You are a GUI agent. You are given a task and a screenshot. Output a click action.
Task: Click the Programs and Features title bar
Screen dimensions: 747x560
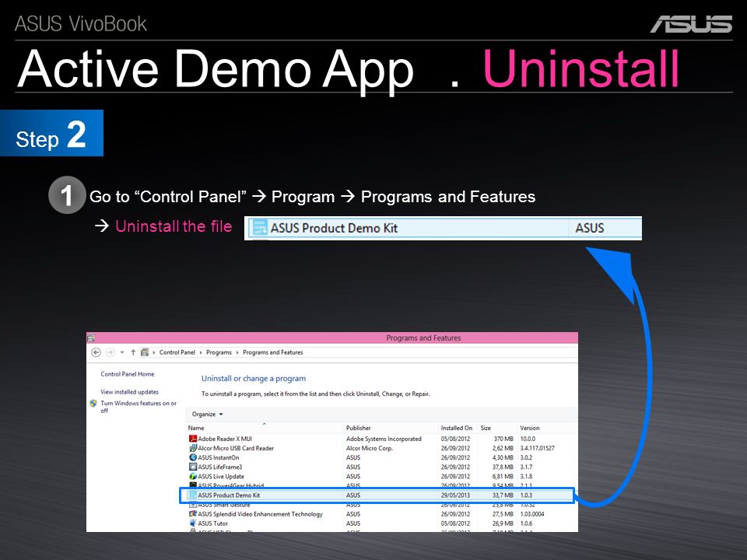tap(332, 338)
